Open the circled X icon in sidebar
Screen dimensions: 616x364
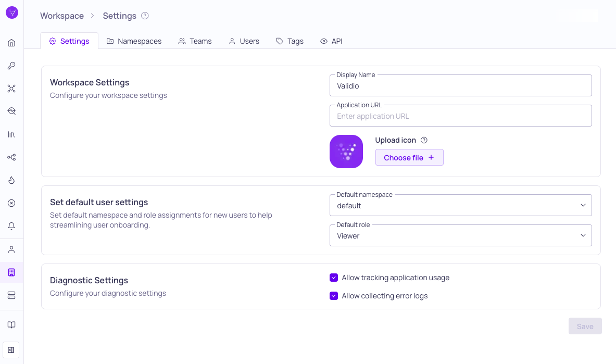pyautogui.click(x=11, y=203)
